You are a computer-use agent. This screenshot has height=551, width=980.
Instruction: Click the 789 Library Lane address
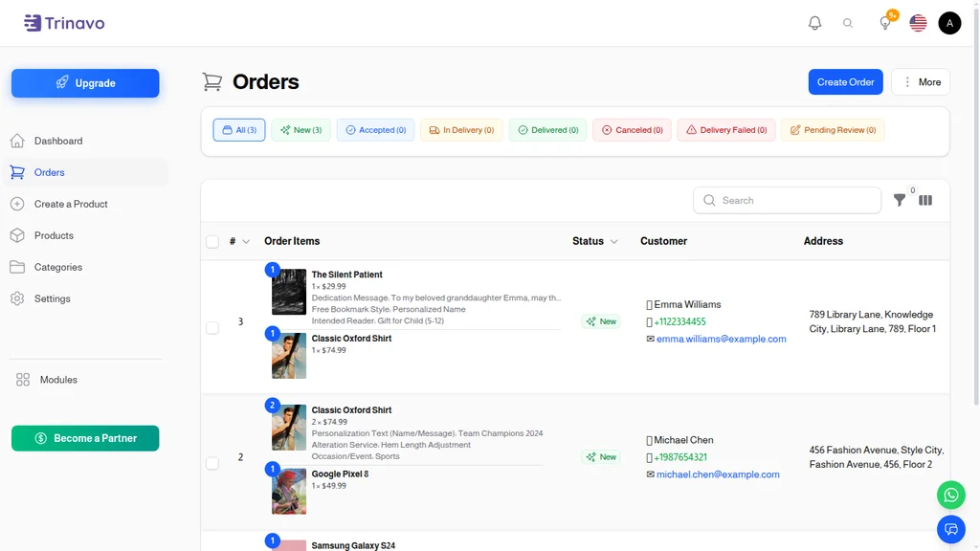click(873, 321)
